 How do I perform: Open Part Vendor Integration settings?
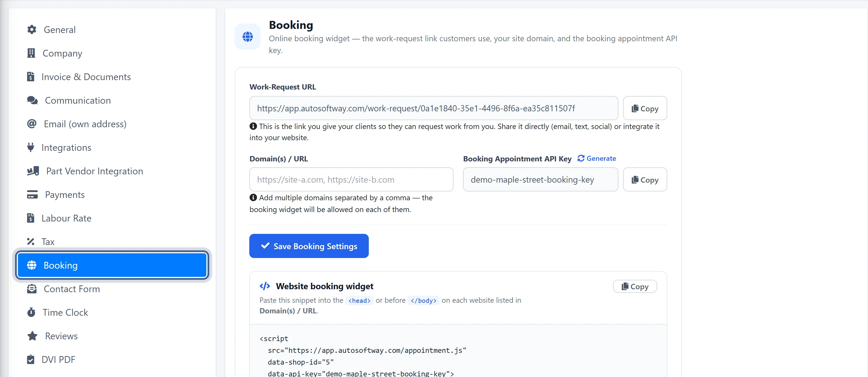[x=112, y=171]
